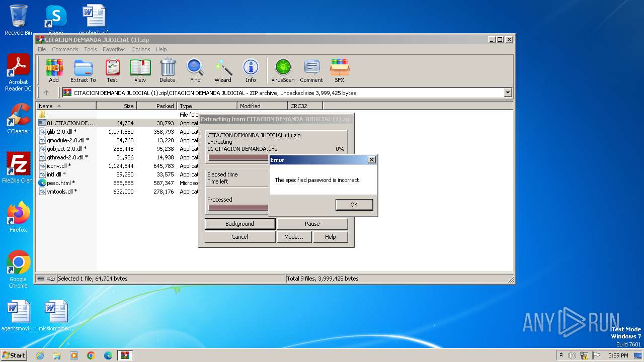Open the Help menu

pos(161,49)
